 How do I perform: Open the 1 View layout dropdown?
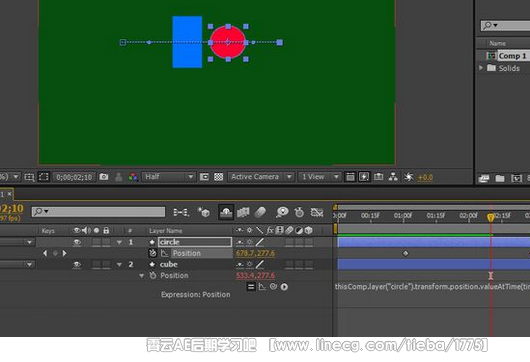[x=319, y=177]
